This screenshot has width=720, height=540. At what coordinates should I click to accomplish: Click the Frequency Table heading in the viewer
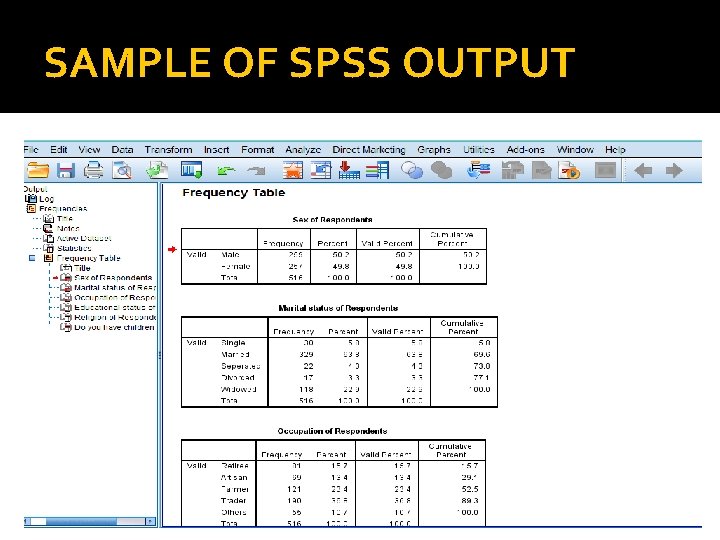pyautogui.click(x=234, y=193)
